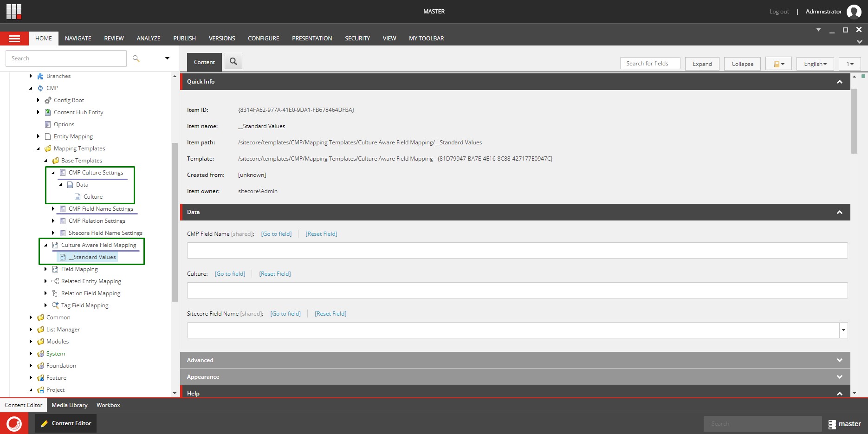868x434 pixels.
Task: Click the Related Entity Mapping icon
Action: (55, 281)
